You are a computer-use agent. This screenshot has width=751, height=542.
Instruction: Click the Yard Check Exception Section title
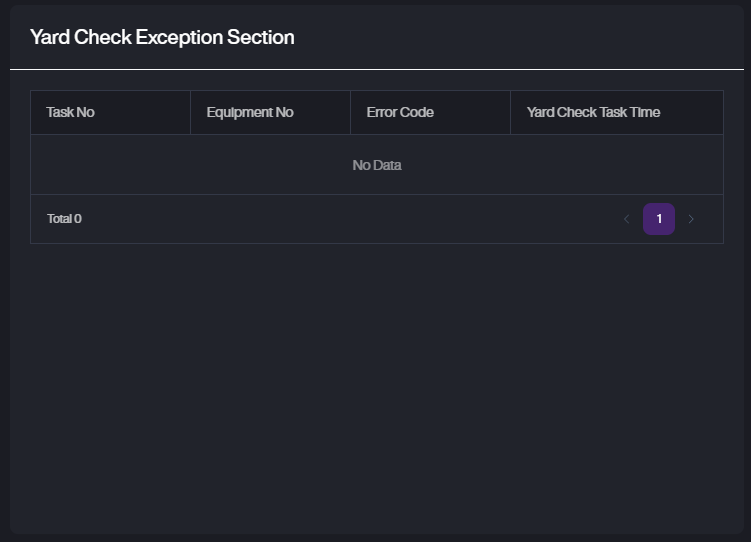point(162,37)
